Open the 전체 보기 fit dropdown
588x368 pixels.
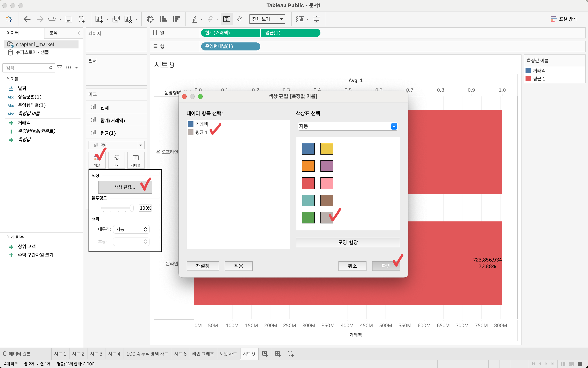[281, 19]
